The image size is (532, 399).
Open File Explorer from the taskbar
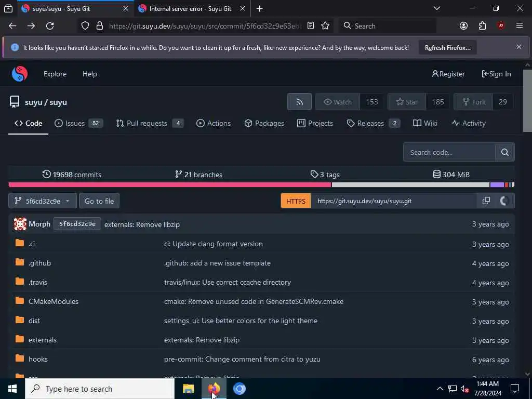coord(188,389)
